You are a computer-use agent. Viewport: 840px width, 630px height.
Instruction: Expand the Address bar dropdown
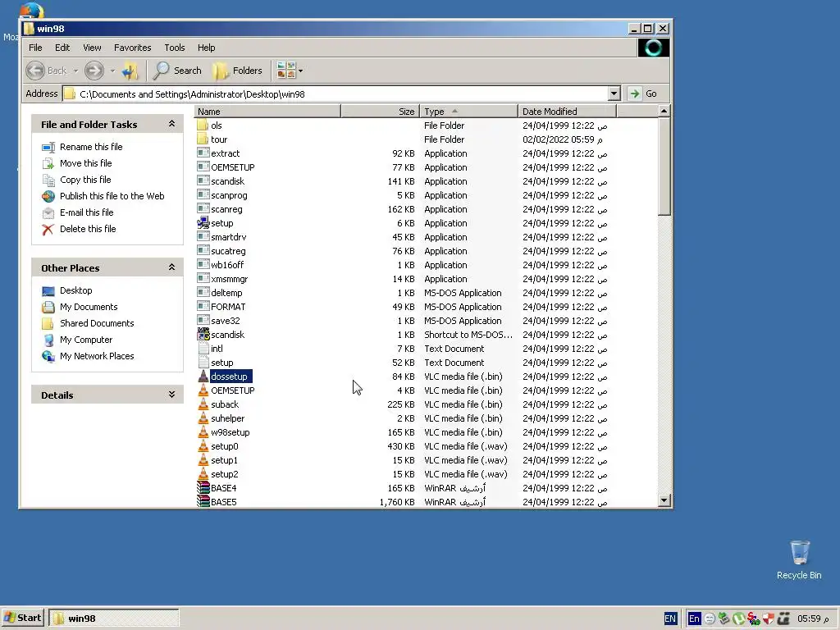click(x=614, y=94)
